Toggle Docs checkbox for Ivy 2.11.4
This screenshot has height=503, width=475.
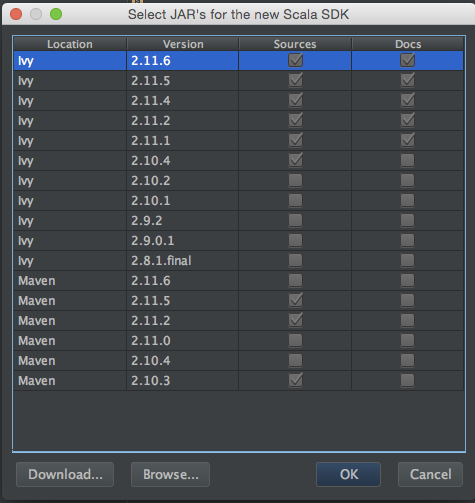coord(407,100)
